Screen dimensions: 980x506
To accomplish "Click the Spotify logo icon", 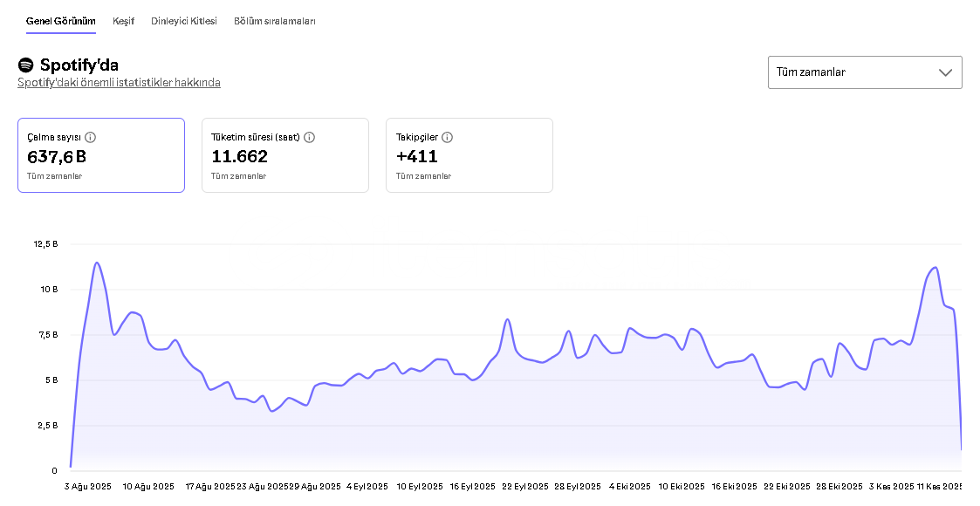I will coord(25,65).
